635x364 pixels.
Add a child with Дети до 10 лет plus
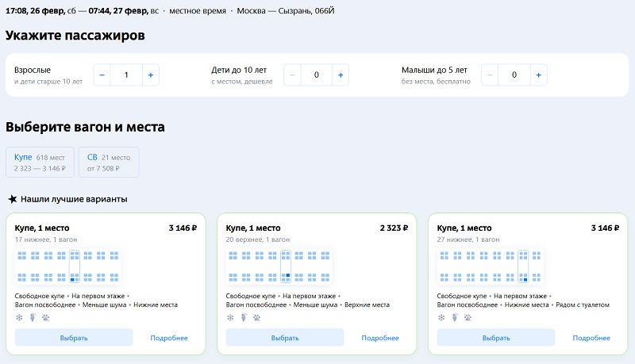[341, 75]
